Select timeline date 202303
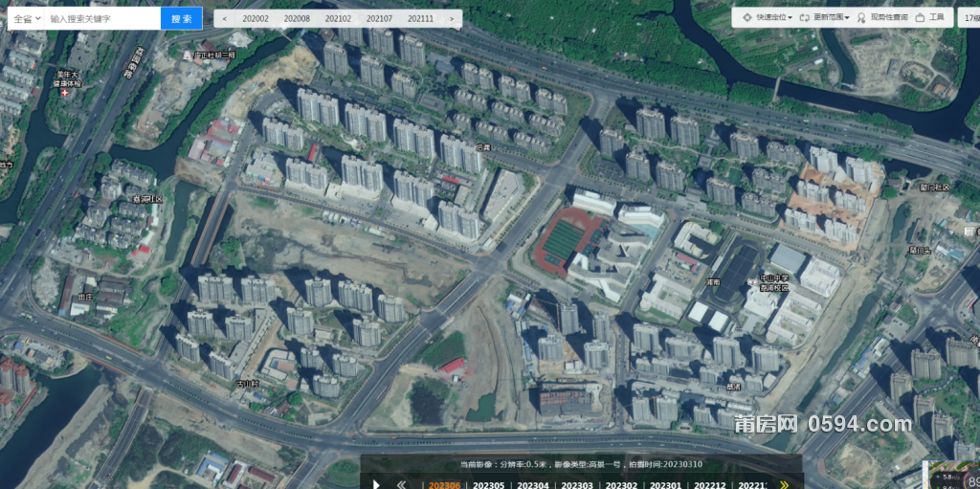Screen dimensions: 980x489 click(577, 485)
